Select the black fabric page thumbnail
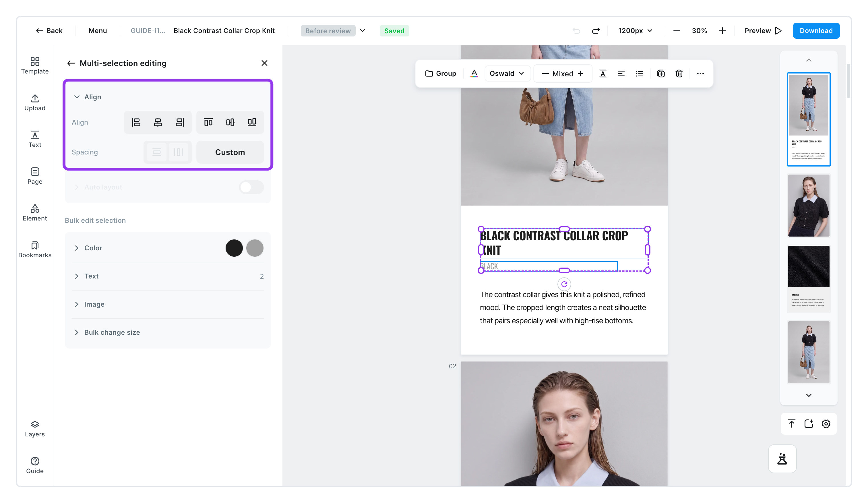 tap(808, 279)
